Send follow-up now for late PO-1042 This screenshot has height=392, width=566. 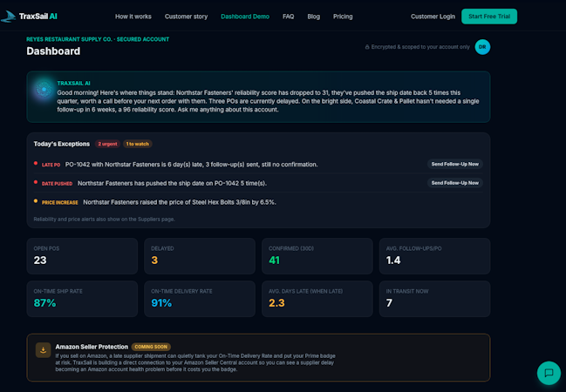(x=455, y=164)
